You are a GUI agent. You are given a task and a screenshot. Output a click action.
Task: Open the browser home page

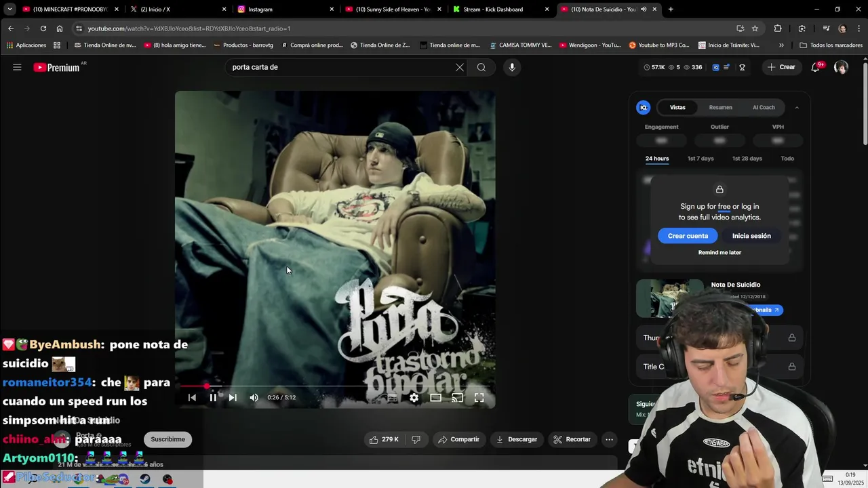(60, 28)
